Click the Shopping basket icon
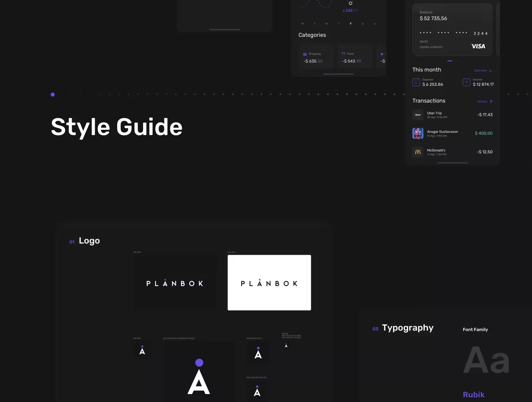The width and height of the screenshot is (532, 402). coord(305,54)
